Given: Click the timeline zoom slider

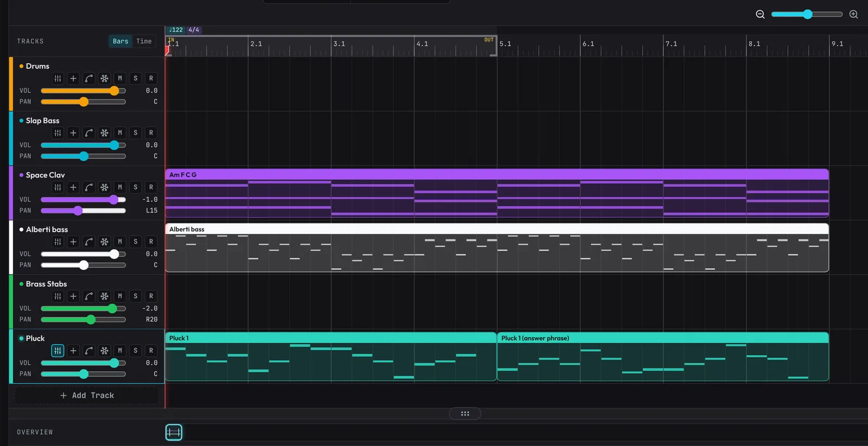Looking at the screenshot, I should click(807, 14).
